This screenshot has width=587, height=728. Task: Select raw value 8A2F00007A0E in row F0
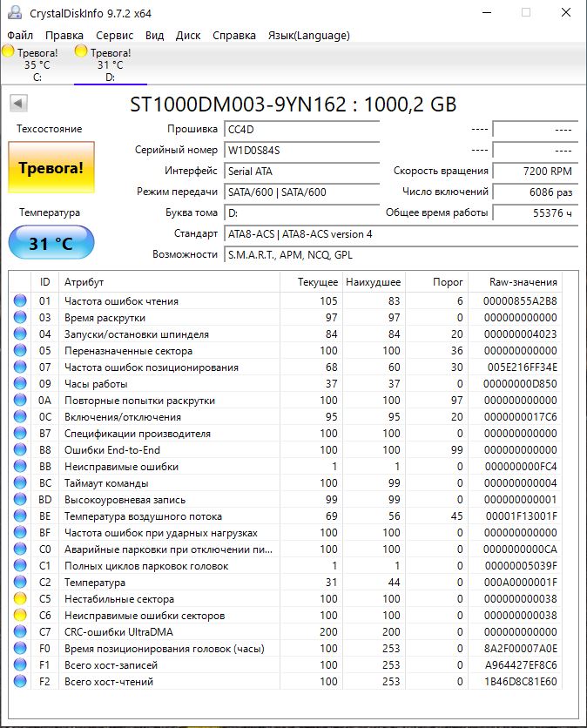tap(520, 648)
